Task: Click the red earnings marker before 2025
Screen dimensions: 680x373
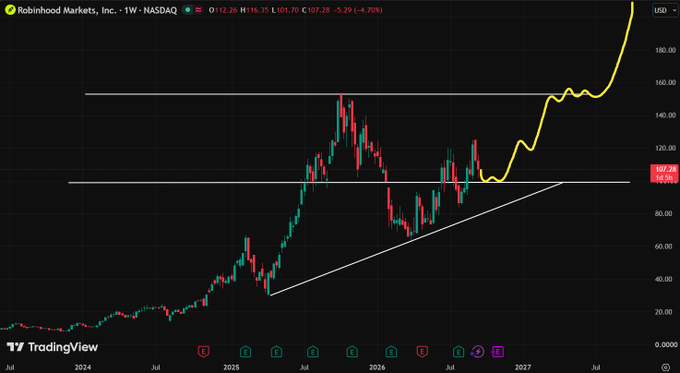Action: (x=203, y=351)
